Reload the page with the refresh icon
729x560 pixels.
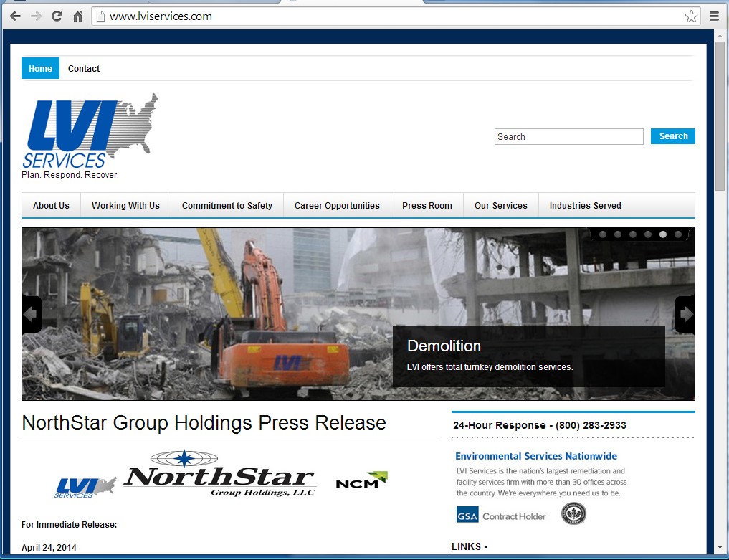click(57, 16)
